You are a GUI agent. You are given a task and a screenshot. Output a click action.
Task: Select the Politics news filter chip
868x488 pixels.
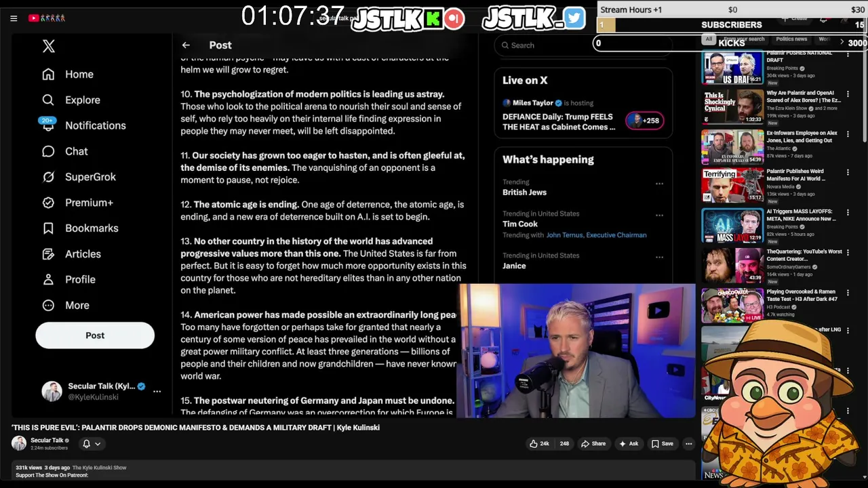click(791, 39)
